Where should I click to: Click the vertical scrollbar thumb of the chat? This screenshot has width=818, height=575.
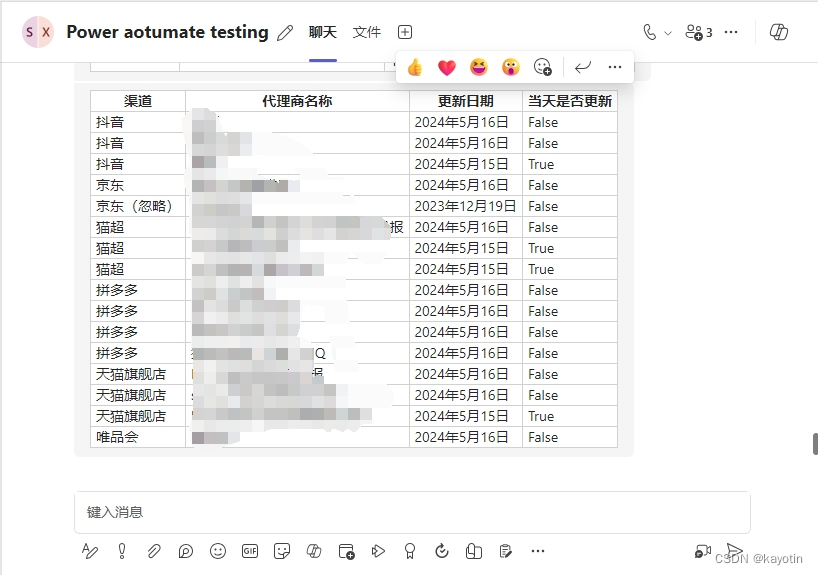tap(815, 444)
